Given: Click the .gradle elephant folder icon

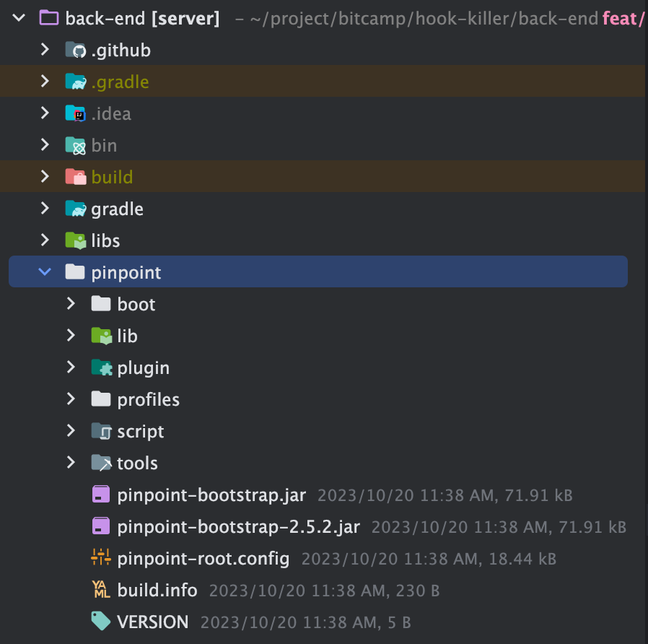Looking at the screenshot, I should (x=76, y=82).
